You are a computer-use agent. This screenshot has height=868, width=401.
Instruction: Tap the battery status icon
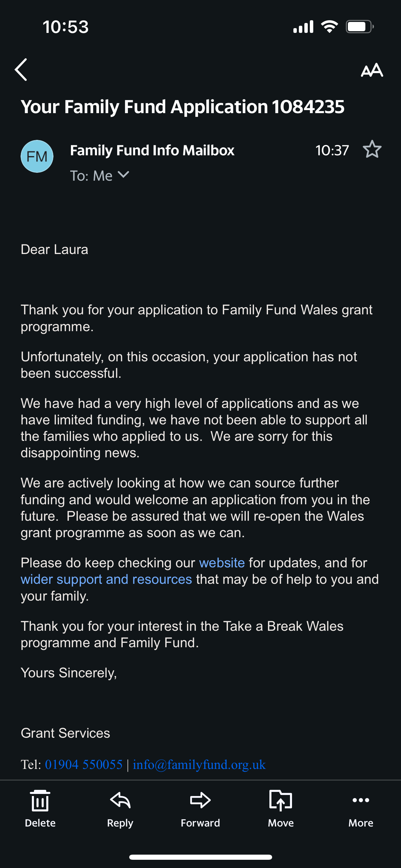359,27
